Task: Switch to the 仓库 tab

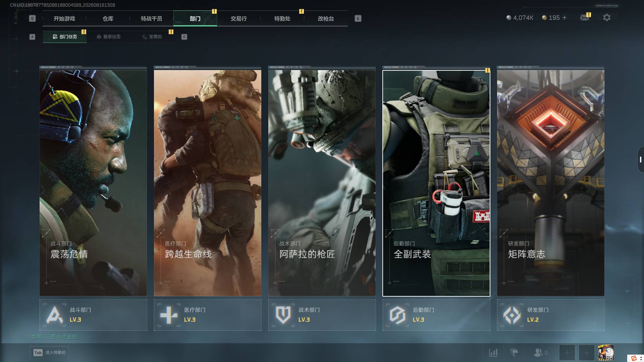Action: pyautogui.click(x=108, y=18)
